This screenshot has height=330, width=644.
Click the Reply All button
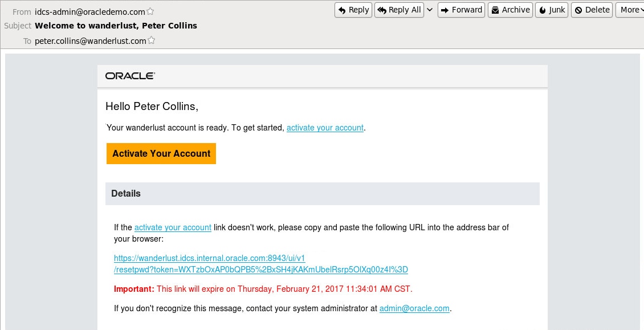point(398,10)
